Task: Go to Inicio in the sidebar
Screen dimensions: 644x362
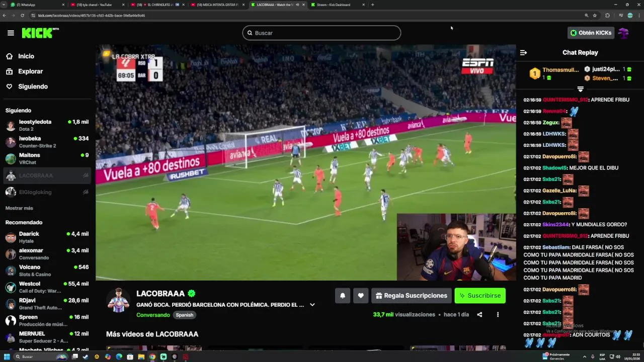Action: tap(26, 56)
